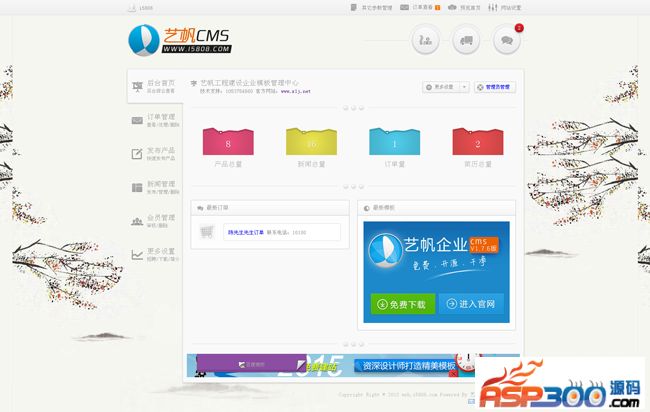Click 订单查看 in the top bar

pos(422,7)
